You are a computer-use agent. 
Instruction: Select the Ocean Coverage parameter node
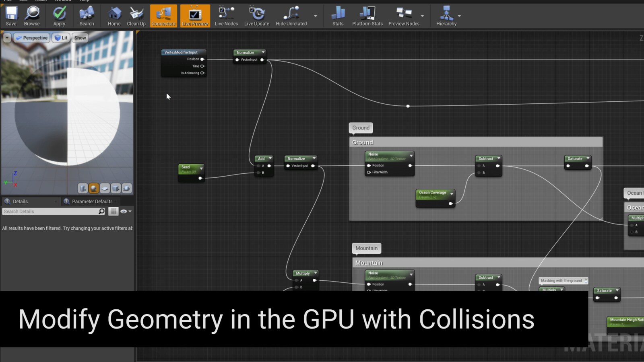click(x=433, y=193)
